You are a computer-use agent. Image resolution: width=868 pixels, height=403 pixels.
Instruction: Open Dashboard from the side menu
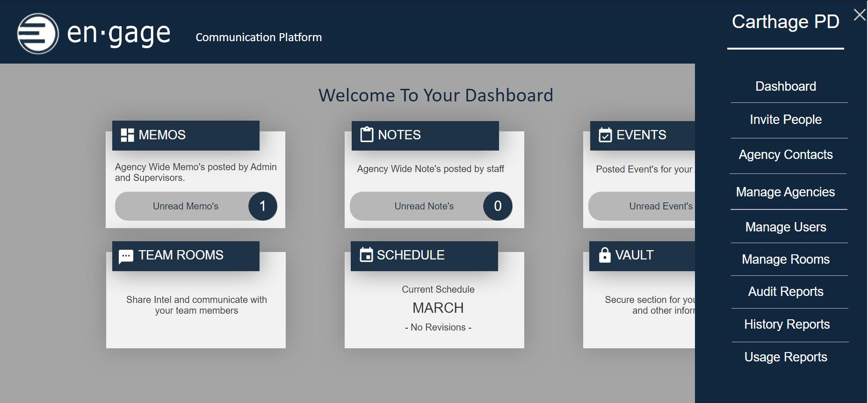[x=785, y=86]
